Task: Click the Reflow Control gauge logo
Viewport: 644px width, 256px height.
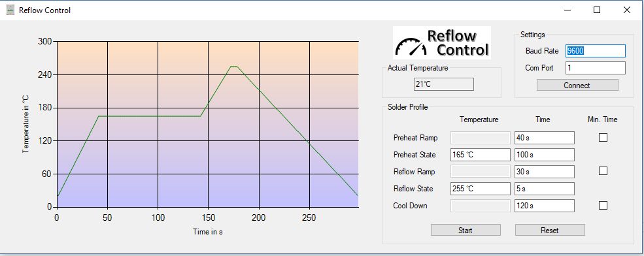Action: 442,43
